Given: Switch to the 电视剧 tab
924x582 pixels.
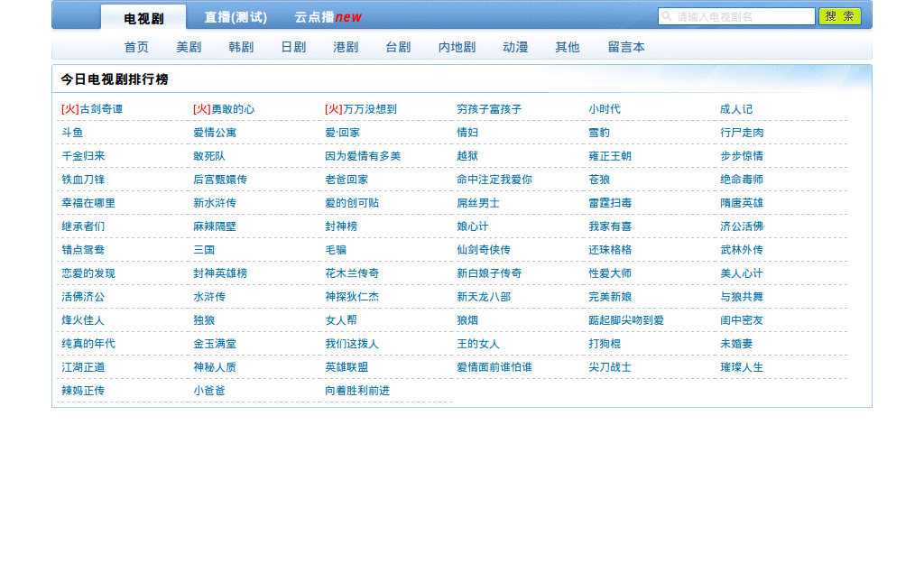Looking at the screenshot, I should click(x=143, y=18).
